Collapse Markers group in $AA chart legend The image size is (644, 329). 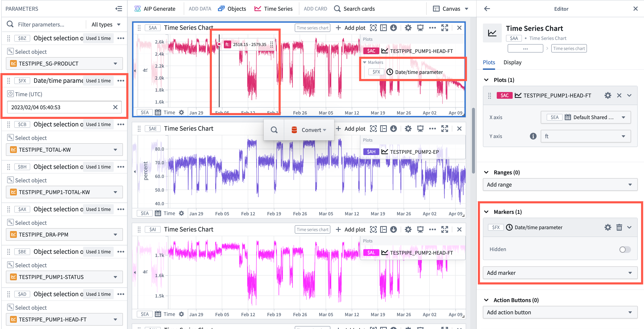(x=365, y=62)
